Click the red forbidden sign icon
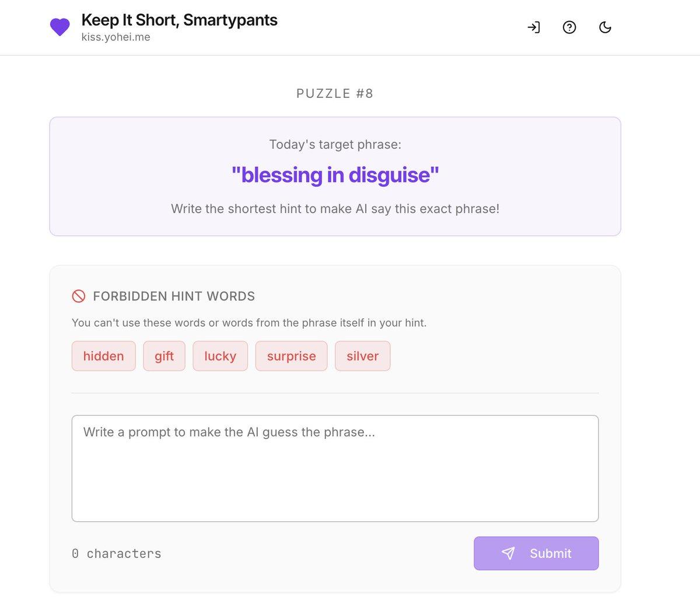The image size is (700, 611). coord(79,296)
